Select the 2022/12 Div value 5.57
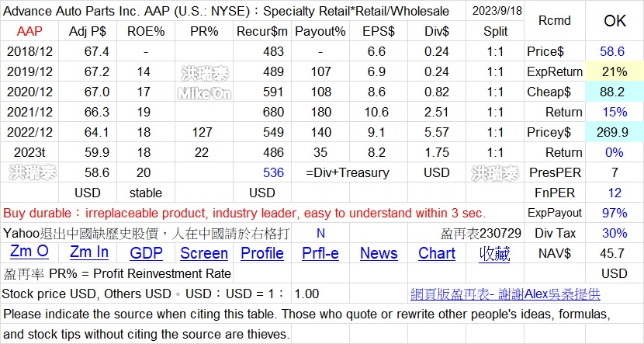This screenshot has height=344, width=644. (437, 132)
